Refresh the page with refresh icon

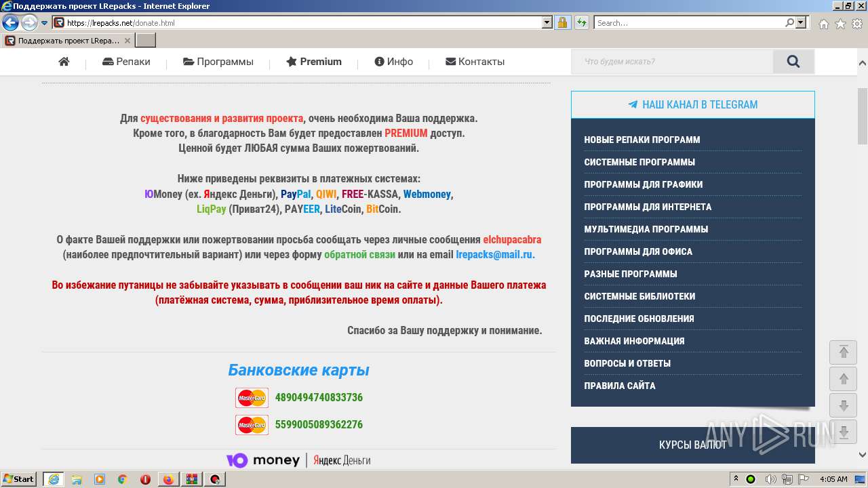point(581,22)
